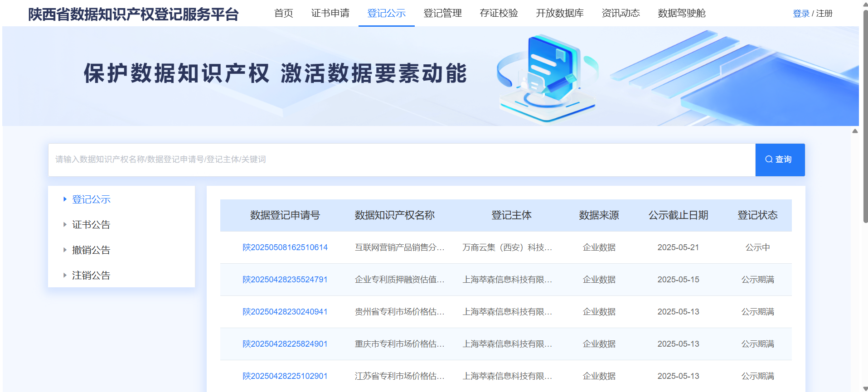Open application 陕20250428225824901
The height and width of the screenshot is (392, 868).
click(285, 344)
